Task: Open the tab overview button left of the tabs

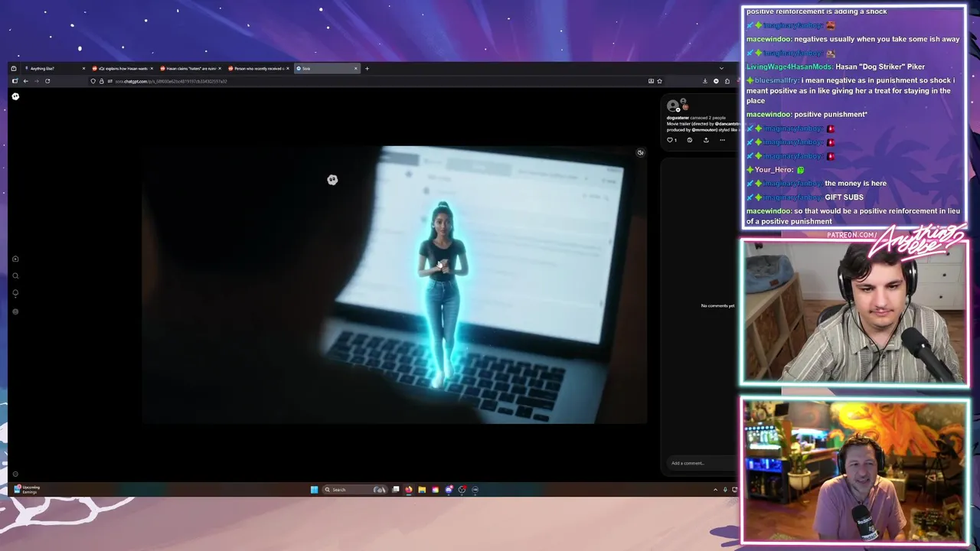Action: [x=14, y=68]
